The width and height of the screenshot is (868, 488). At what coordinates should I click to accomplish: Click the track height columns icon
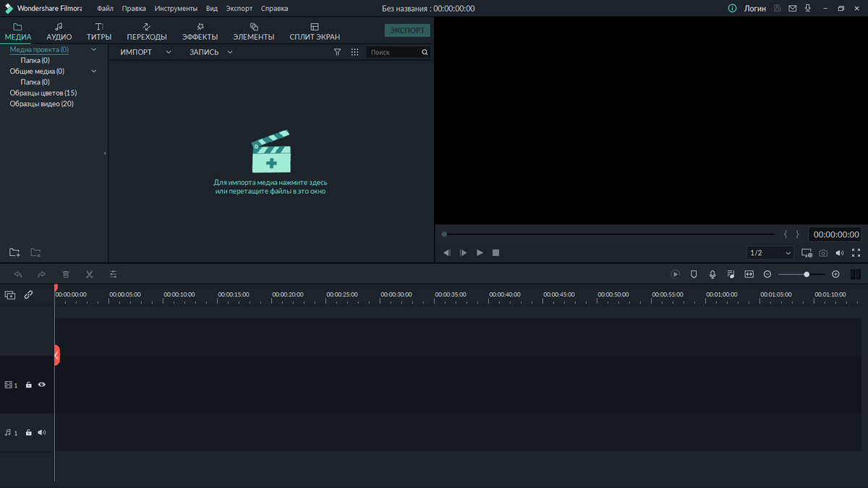[x=856, y=274]
